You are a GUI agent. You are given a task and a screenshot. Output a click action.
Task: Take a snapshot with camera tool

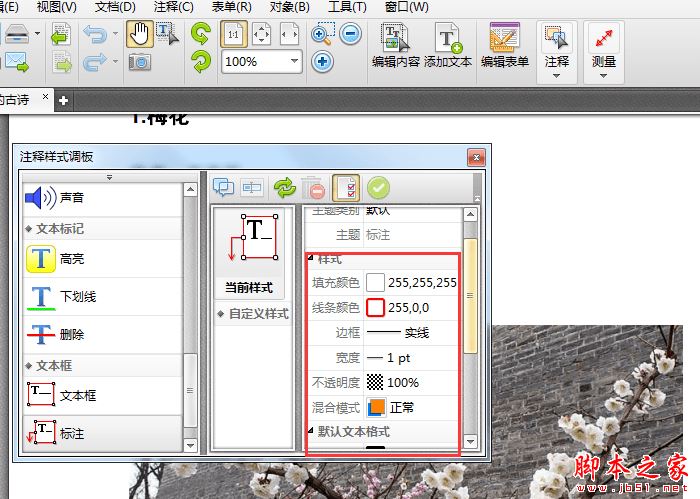click(x=140, y=62)
